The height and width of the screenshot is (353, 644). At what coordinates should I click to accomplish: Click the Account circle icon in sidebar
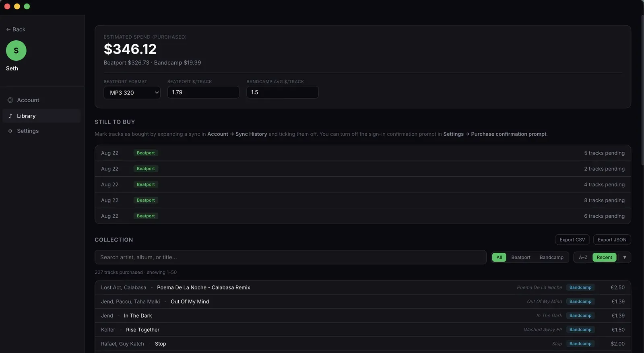coord(10,100)
